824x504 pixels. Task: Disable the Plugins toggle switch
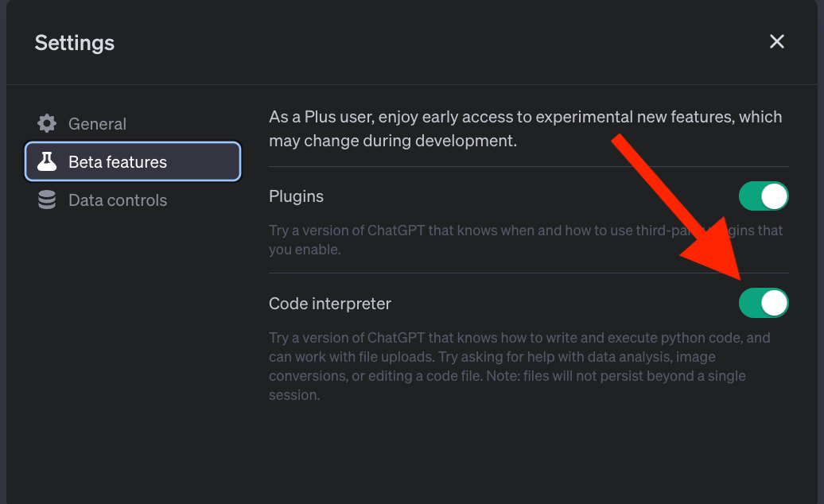click(764, 196)
